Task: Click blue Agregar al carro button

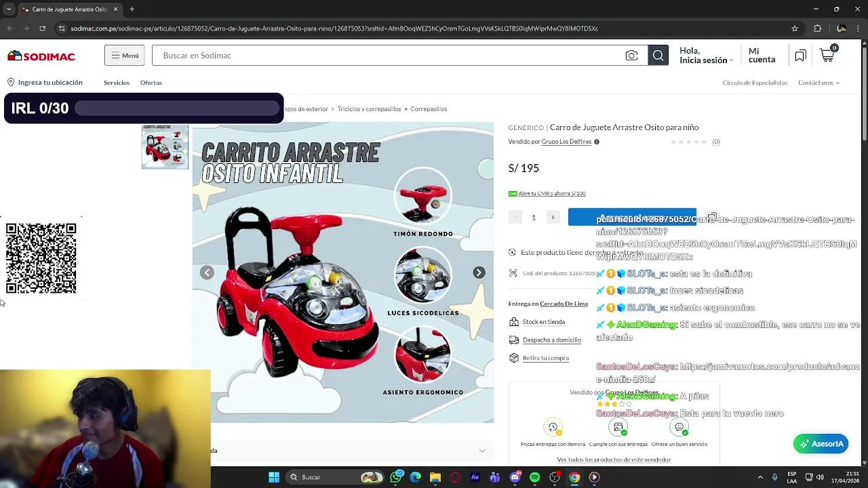Action: point(632,217)
